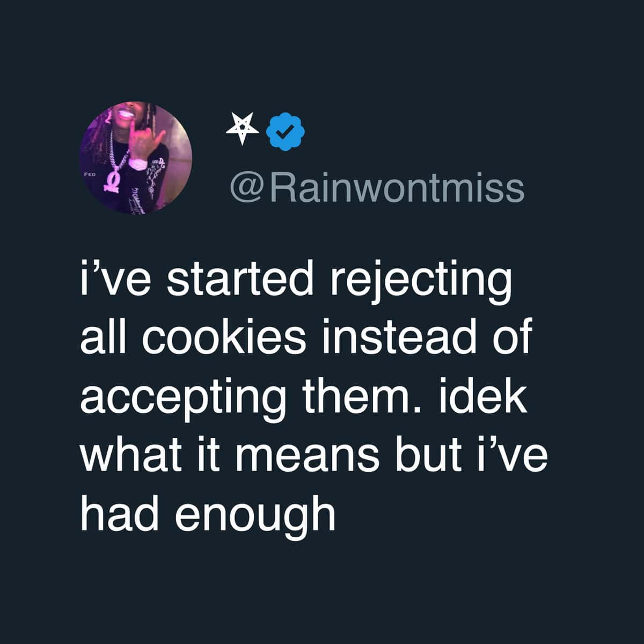
Task: Click the word "rejecting" in the tweet
Action: pos(417,281)
